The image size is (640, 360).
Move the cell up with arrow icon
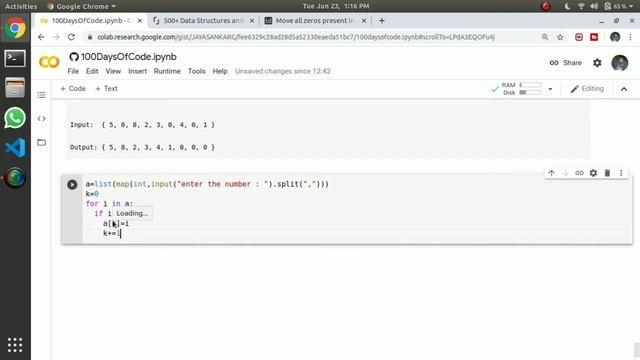(551, 173)
